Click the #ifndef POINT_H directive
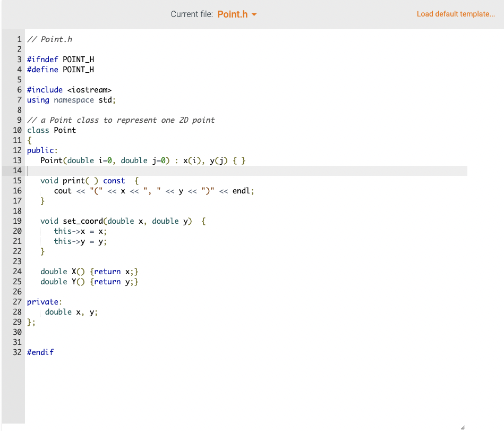The height and width of the screenshot is (431, 504). [61, 59]
